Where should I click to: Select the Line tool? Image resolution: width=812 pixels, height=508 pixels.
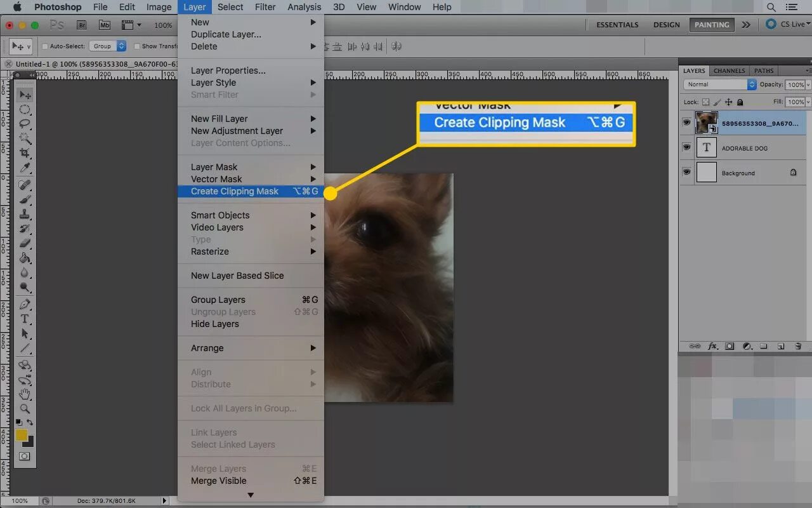[25, 348]
